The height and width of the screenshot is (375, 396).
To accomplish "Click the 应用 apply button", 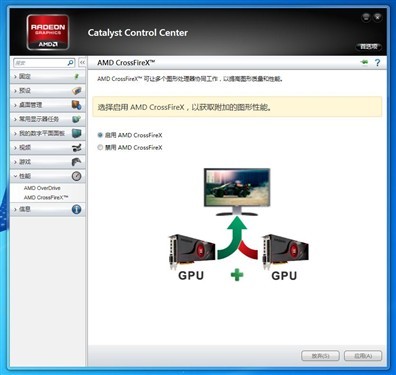I will [x=363, y=356].
